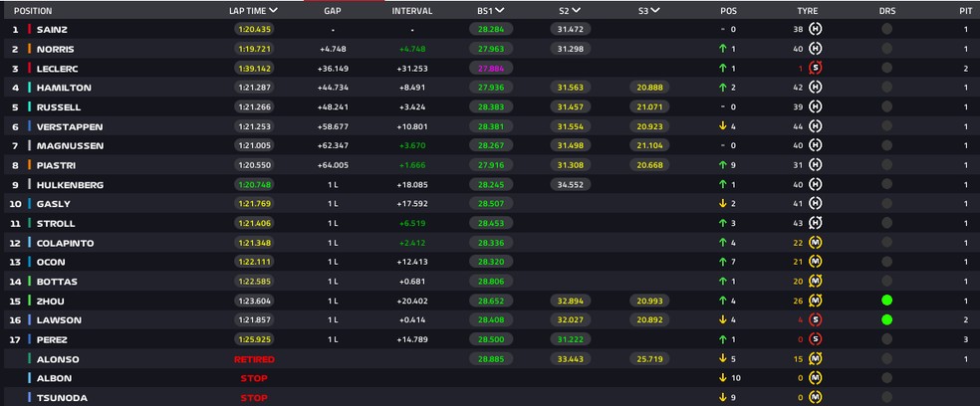
Task: Click the medium tyre icon in Albon row
Action: tap(815, 378)
